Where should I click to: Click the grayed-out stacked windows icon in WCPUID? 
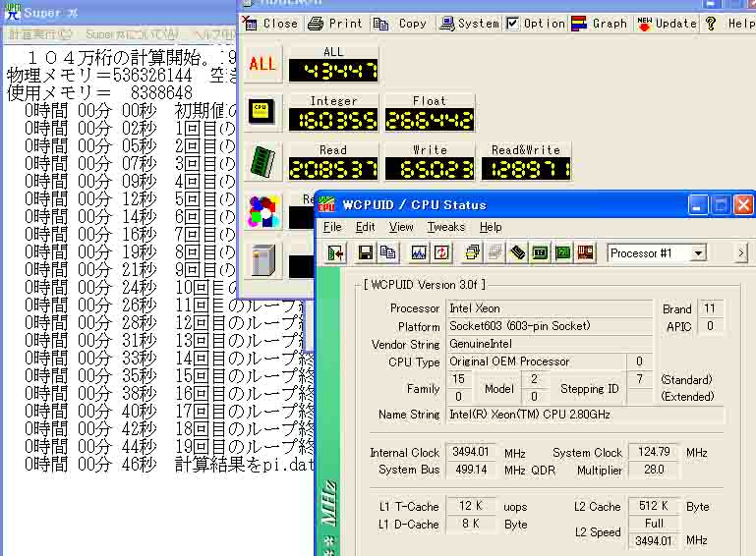(494, 252)
